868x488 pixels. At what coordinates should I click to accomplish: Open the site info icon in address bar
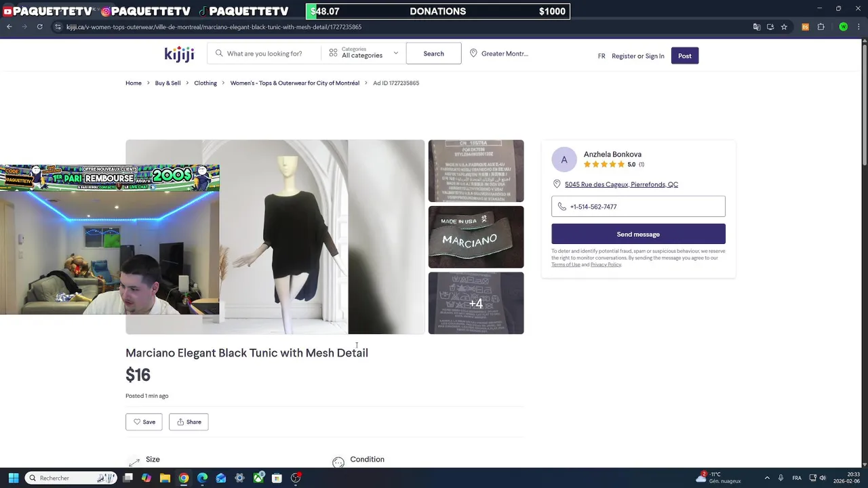pyautogui.click(x=58, y=27)
